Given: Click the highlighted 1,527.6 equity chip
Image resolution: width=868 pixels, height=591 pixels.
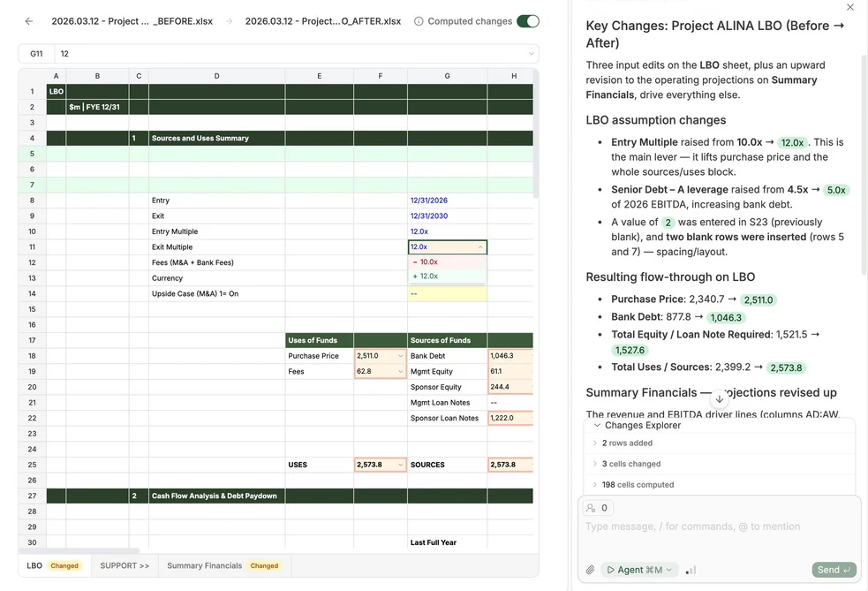Looking at the screenshot, I should click(x=630, y=350).
